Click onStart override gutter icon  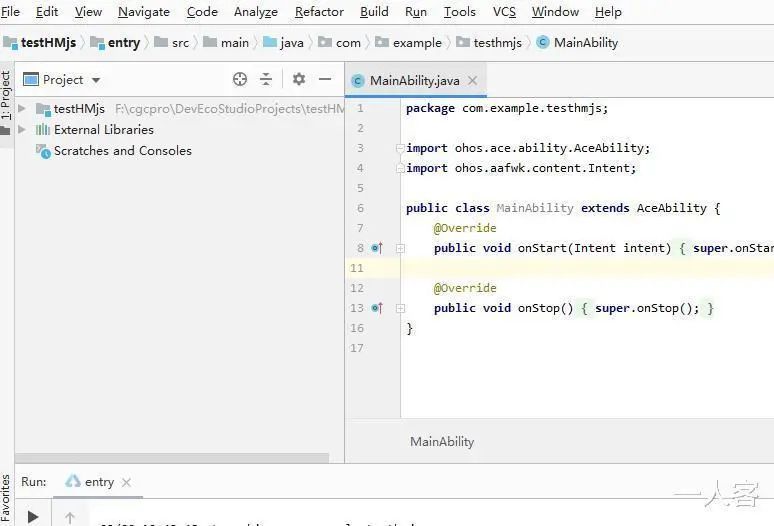[377, 248]
